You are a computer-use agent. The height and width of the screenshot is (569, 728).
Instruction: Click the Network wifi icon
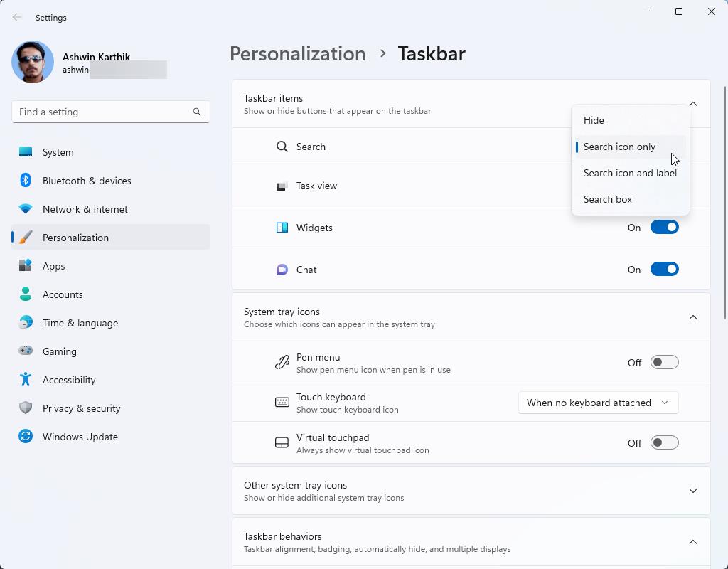pos(26,209)
